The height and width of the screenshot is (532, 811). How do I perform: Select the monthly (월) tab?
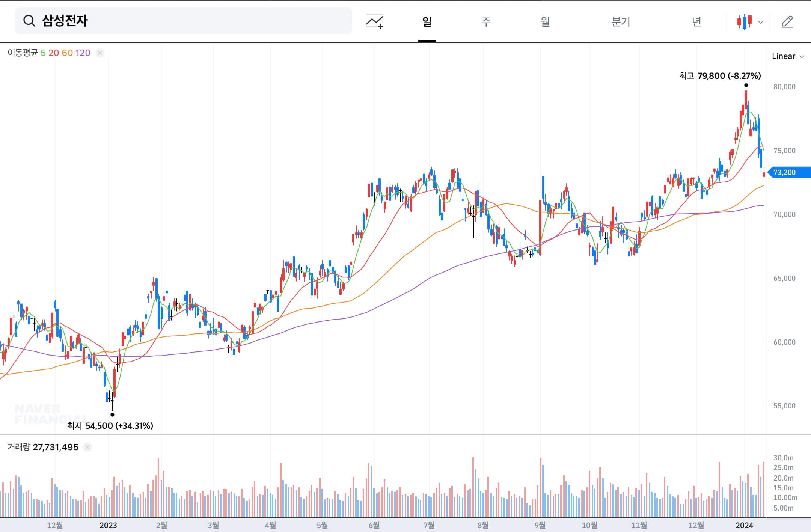[545, 22]
